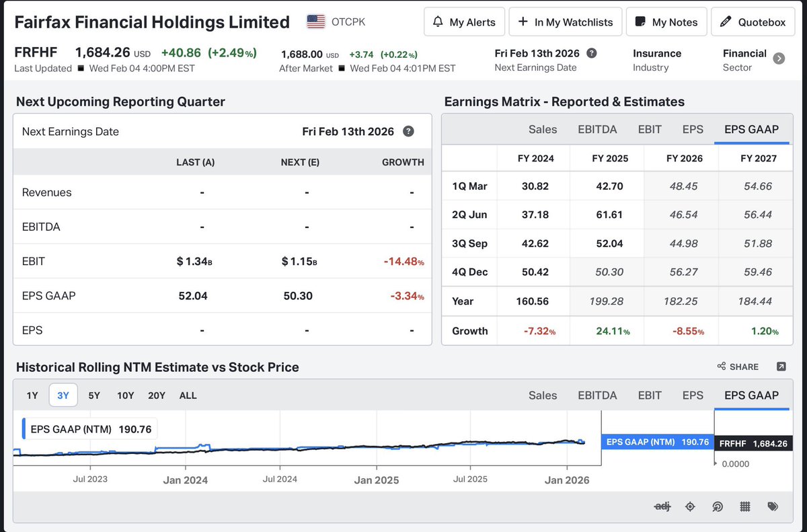Click the Revenues row label
The width and height of the screenshot is (807, 532).
tap(46, 192)
